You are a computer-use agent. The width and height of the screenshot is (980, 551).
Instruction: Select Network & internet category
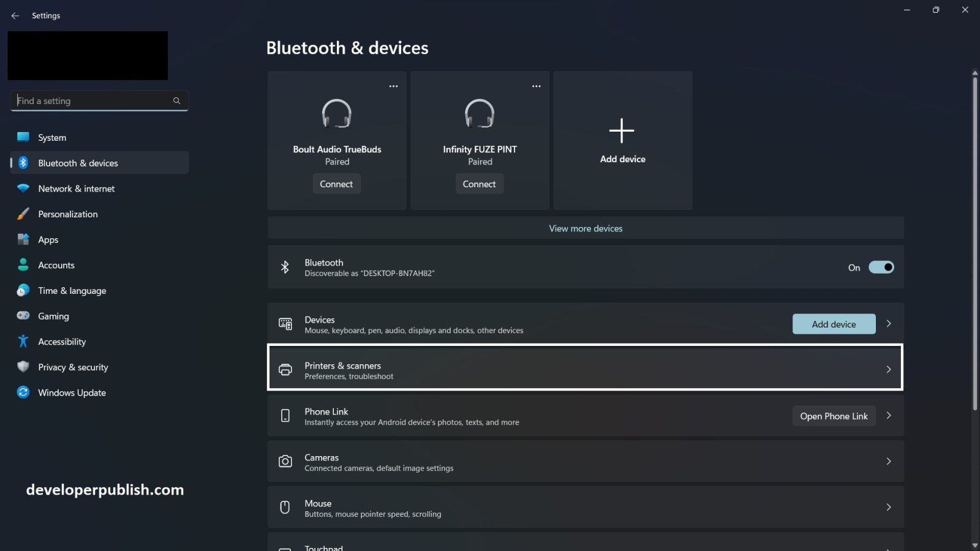[99, 188]
